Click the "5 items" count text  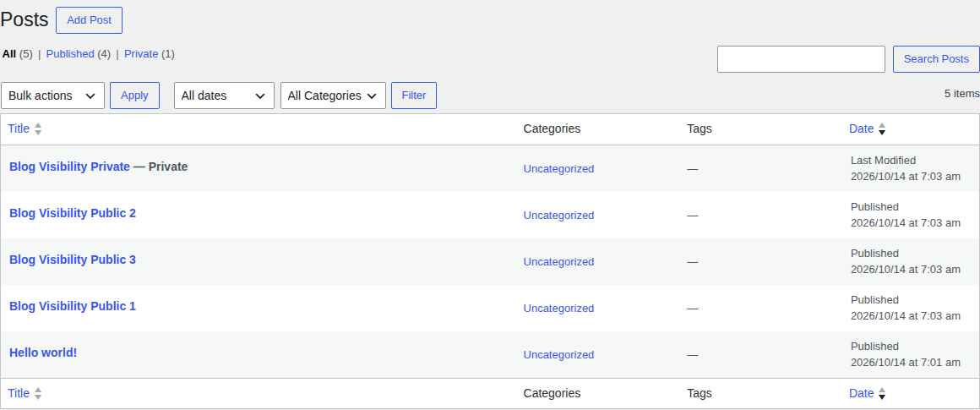[x=962, y=93]
